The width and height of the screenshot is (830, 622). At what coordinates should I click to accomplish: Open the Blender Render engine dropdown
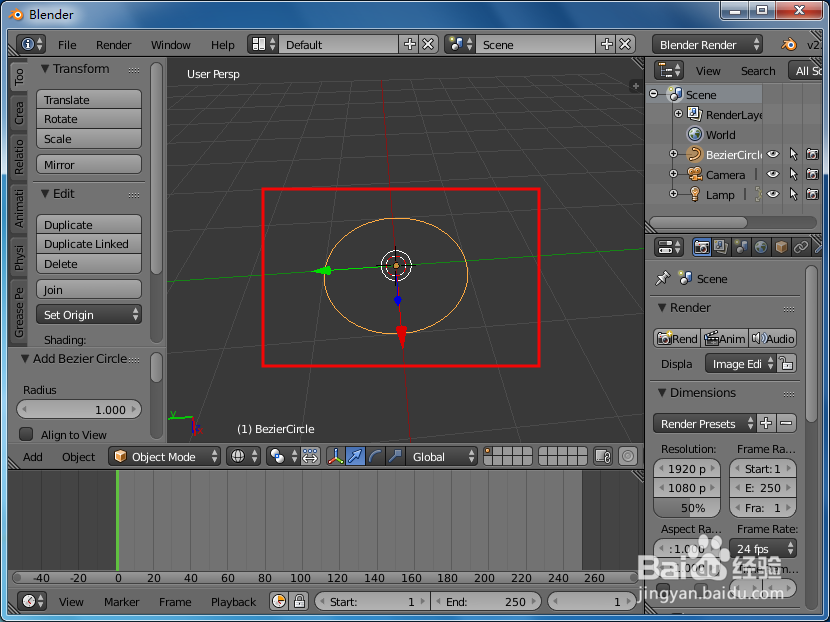(707, 44)
